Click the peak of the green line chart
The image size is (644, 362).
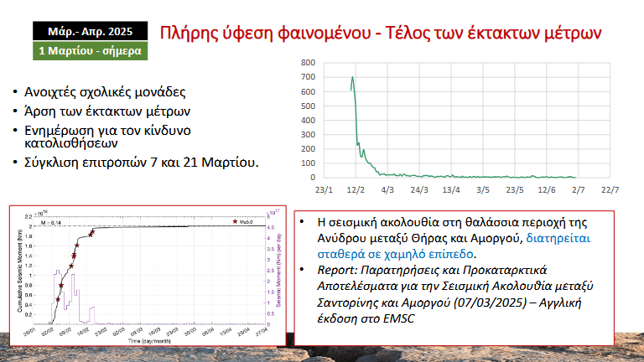click(x=352, y=78)
